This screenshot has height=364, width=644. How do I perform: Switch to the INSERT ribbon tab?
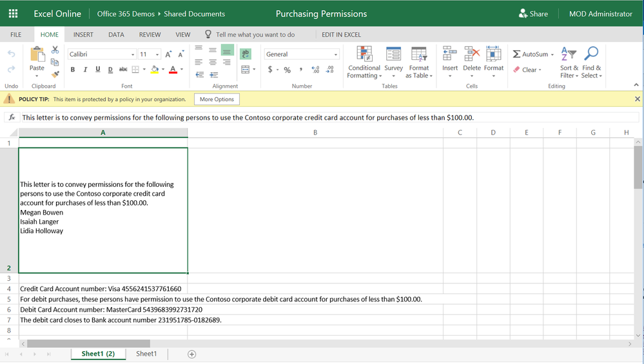coord(83,35)
